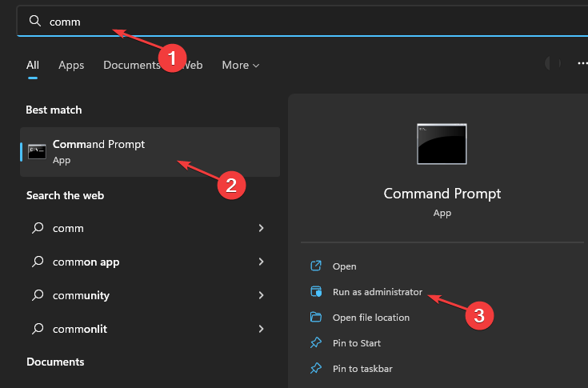This screenshot has height=388, width=588.
Task: Click the large Command Prompt preview thumbnail
Action: (442, 144)
